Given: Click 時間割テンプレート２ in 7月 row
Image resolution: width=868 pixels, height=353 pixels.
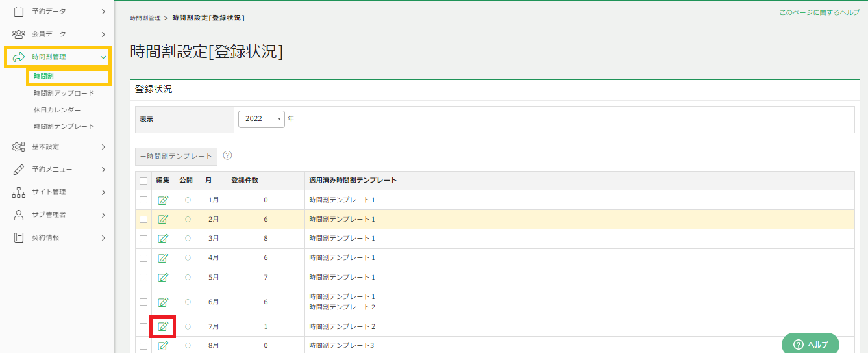Looking at the screenshot, I should point(342,326).
